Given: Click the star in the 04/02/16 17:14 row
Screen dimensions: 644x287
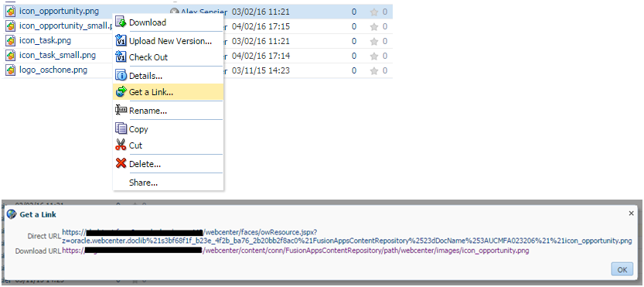Looking at the screenshot, I should 373,56.
